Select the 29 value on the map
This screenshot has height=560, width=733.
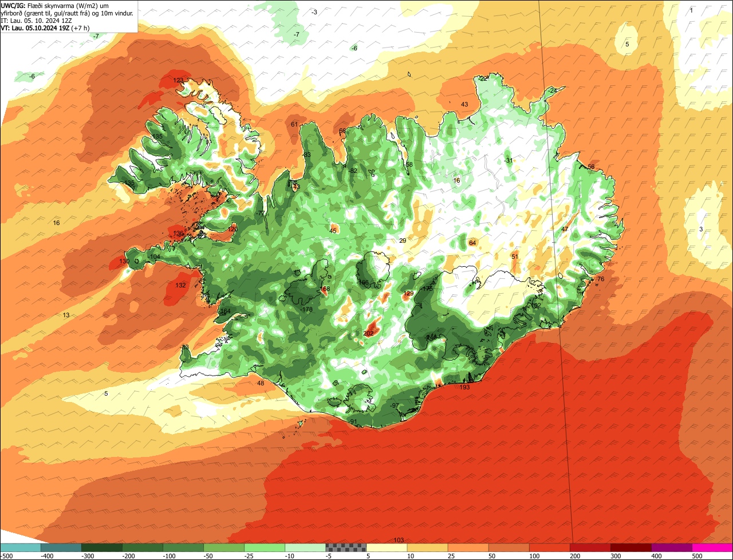[x=403, y=240]
